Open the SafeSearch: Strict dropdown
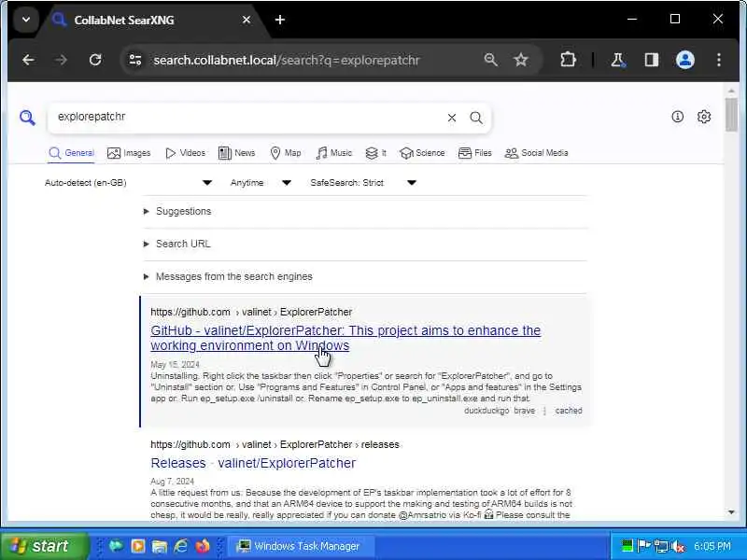Image resolution: width=747 pixels, height=560 pixels. click(363, 183)
